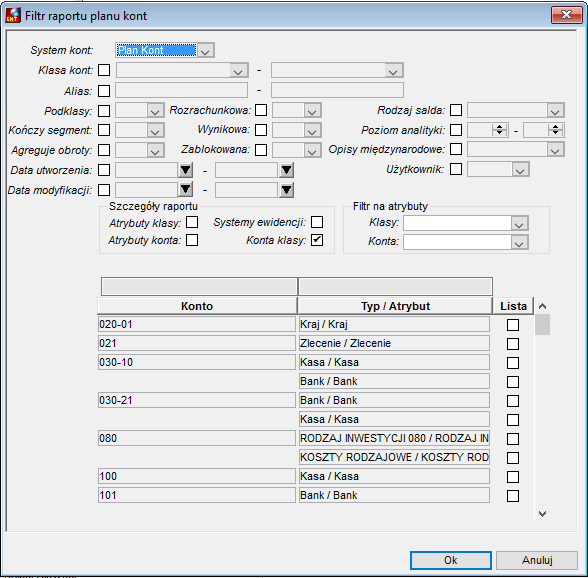Open the Data modyfikacji end date picker arrow

coord(286,190)
